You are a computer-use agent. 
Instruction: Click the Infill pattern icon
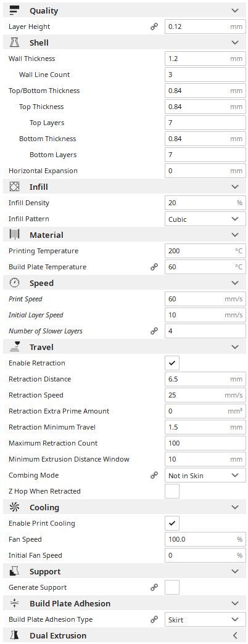[x=14, y=187]
